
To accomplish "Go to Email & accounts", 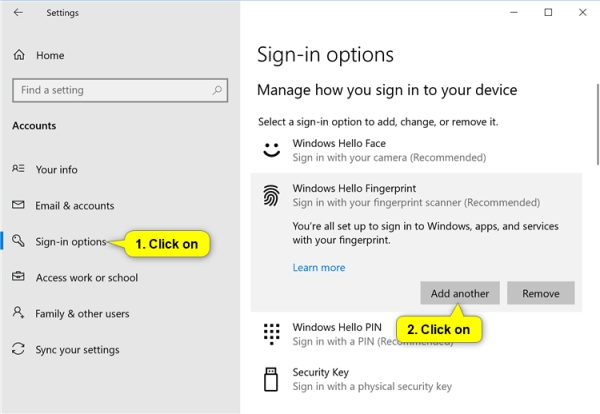I will [x=75, y=206].
